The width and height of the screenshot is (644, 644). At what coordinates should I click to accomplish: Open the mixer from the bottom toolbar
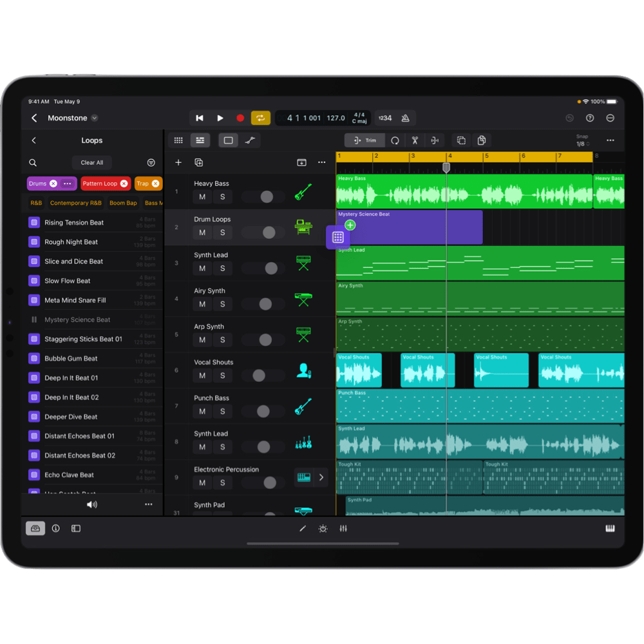tap(343, 529)
